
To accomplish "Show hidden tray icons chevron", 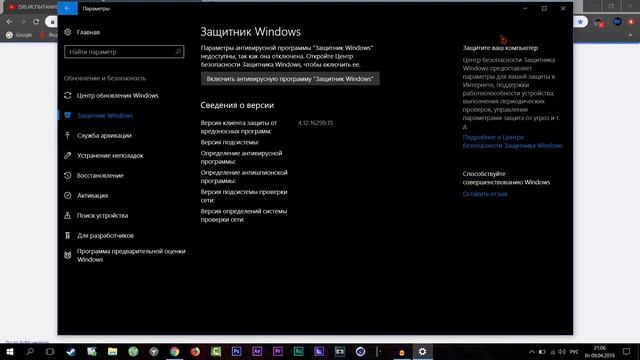I will tap(531, 352).
